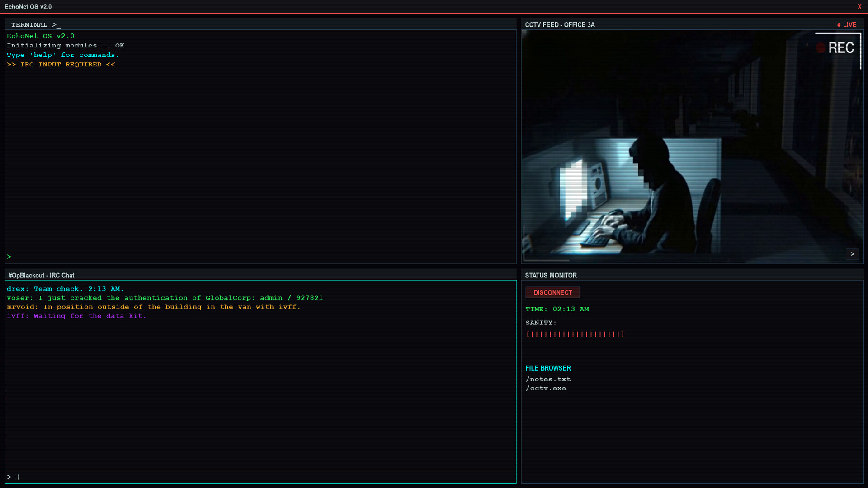Click the terminal command prompt line
Image resolution: width=868 pixels, height=488 pixels.
click(260, 257)
